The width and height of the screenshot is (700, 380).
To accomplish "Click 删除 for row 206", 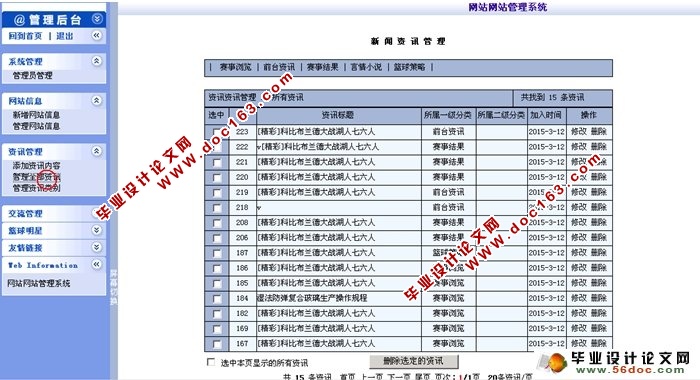I will 599,237.
